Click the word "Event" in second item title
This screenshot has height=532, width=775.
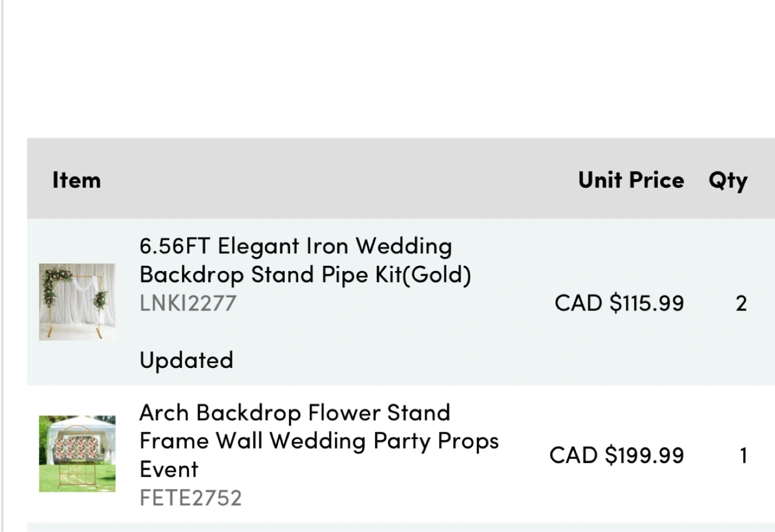click(169, 470)
